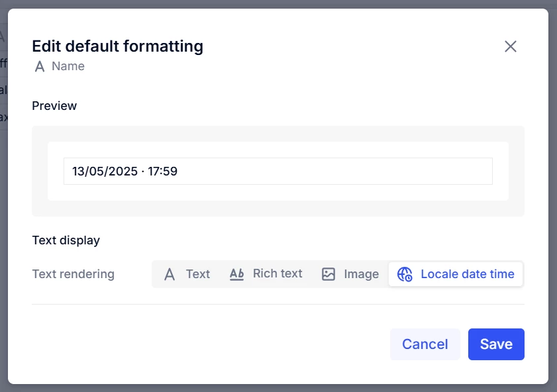Click the Text display section heading
The width and height of the screenshot is (557, 392).
(x=66, y=240)
